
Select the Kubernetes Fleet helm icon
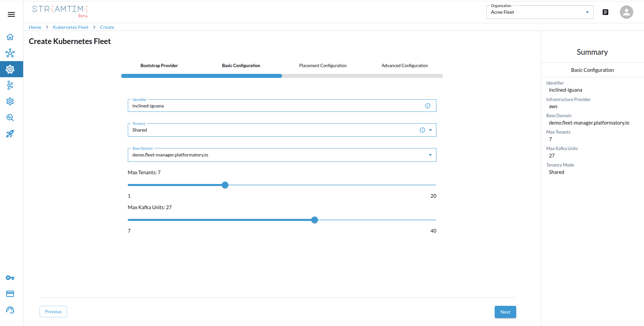click(10, 69)
